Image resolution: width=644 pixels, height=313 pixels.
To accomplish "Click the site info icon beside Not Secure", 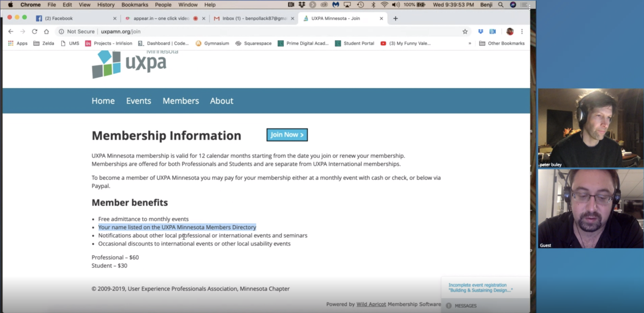I will coord(61,31).
